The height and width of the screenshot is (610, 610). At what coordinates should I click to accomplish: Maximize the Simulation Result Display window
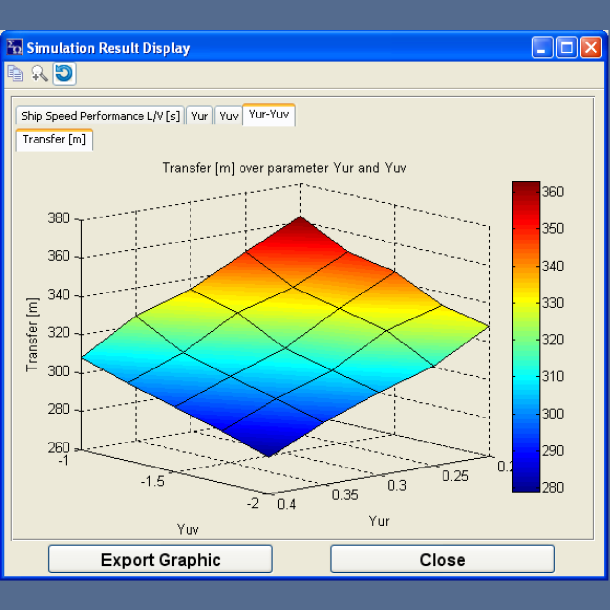click(566, 48)
